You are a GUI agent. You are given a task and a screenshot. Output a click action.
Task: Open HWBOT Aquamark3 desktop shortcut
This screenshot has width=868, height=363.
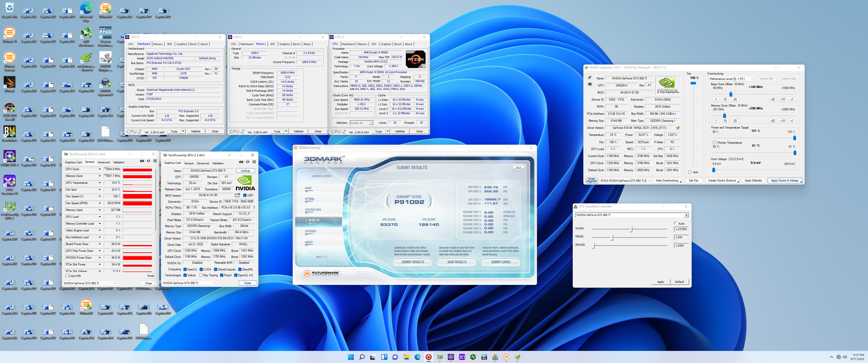[105, 86]
